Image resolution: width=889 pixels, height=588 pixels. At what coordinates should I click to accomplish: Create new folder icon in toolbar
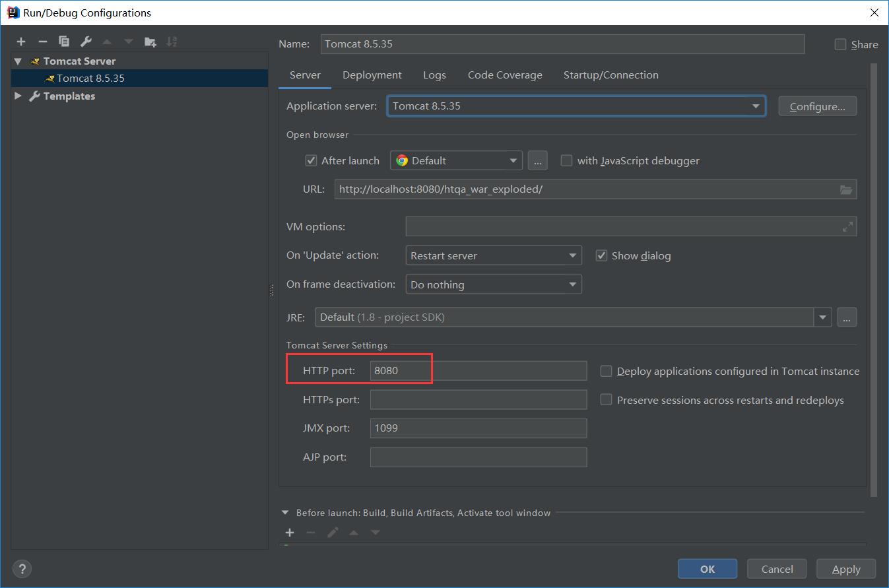150,42
